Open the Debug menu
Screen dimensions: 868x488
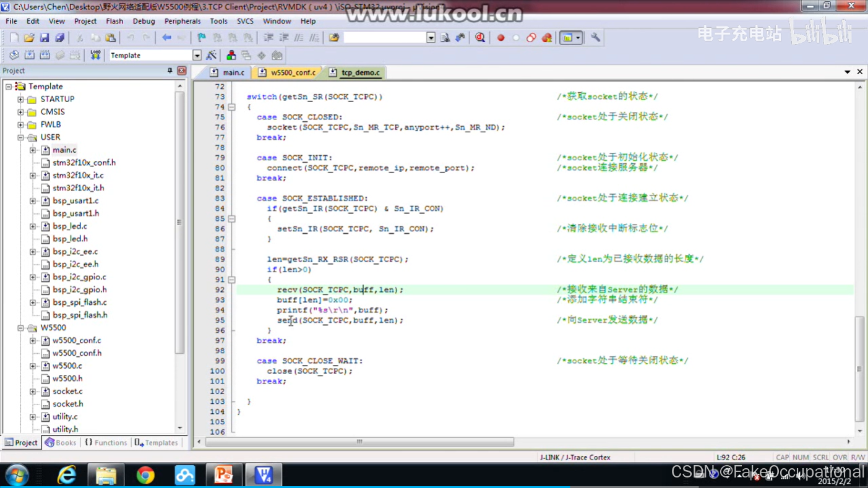click(x=144, y=21)
